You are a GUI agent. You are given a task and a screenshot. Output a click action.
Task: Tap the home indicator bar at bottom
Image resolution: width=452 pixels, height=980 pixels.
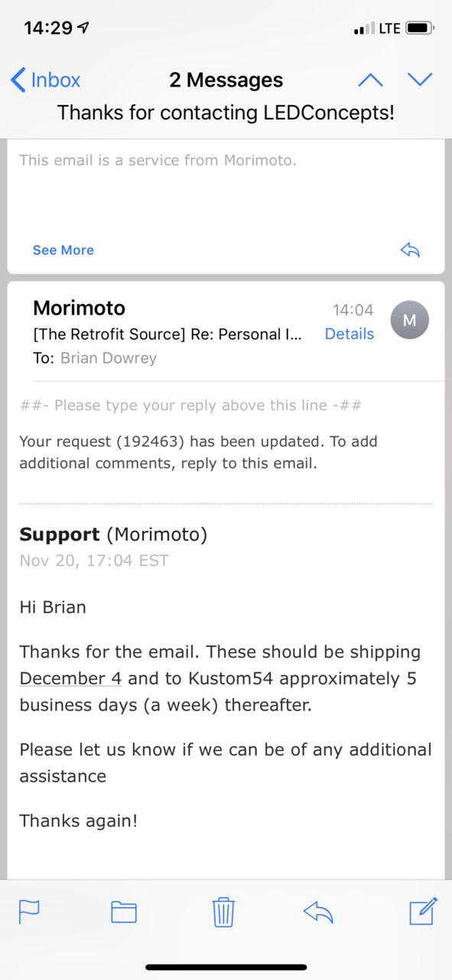[x=226, y=968]
